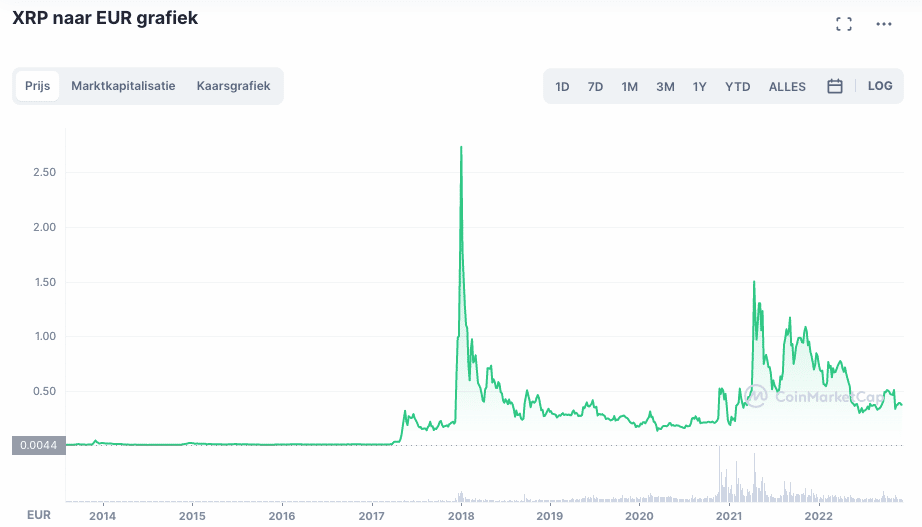Choose the 3M time range
The width and height of the screenshot is (922, 527).
point(665,87)
